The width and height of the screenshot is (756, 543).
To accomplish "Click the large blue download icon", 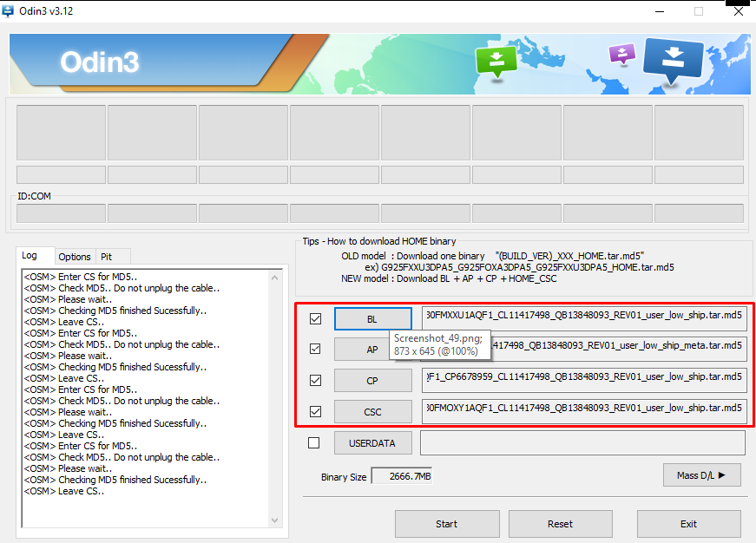I will tap(674, 59).
